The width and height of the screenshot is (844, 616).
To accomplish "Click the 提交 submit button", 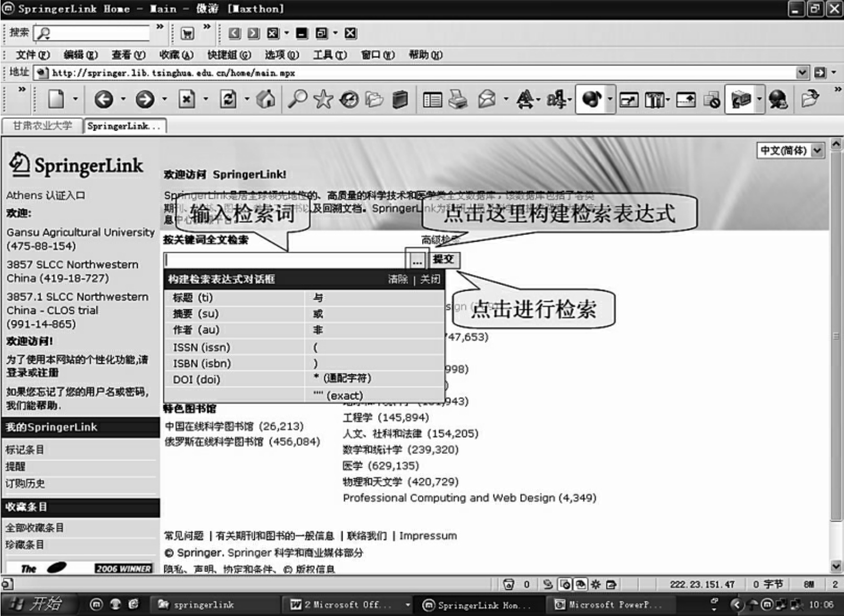I will 444,259.
